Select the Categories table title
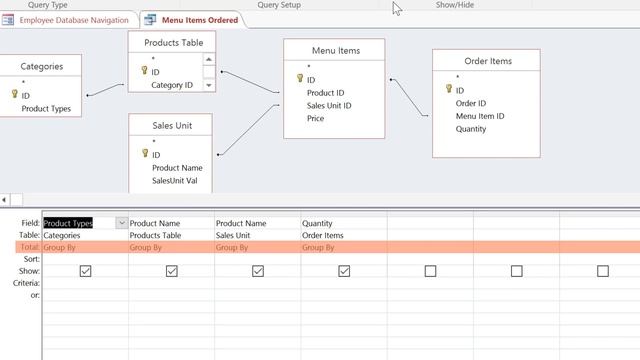 (x=42, y=66)
